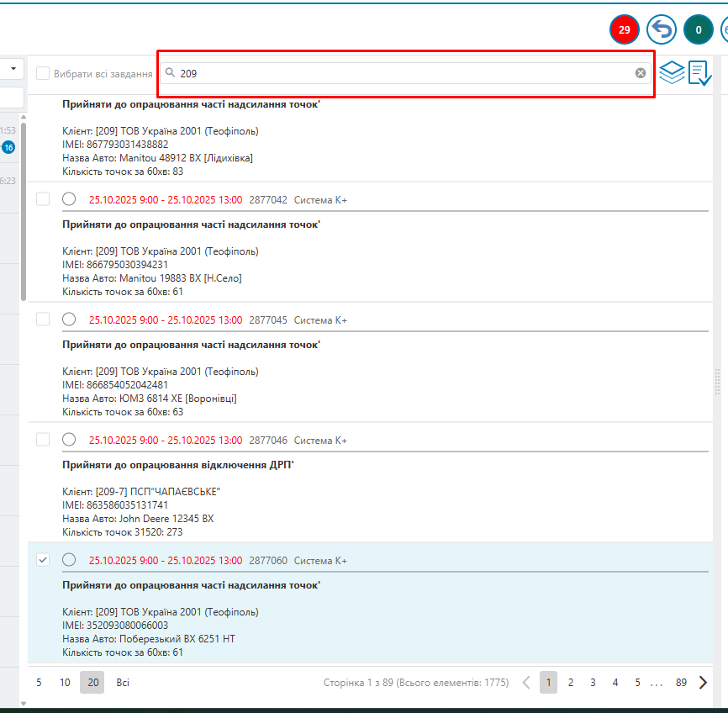The height and width of the screenshot is (713, 728).
Task: Click the stacked layers icon
Action: (672, 73)
